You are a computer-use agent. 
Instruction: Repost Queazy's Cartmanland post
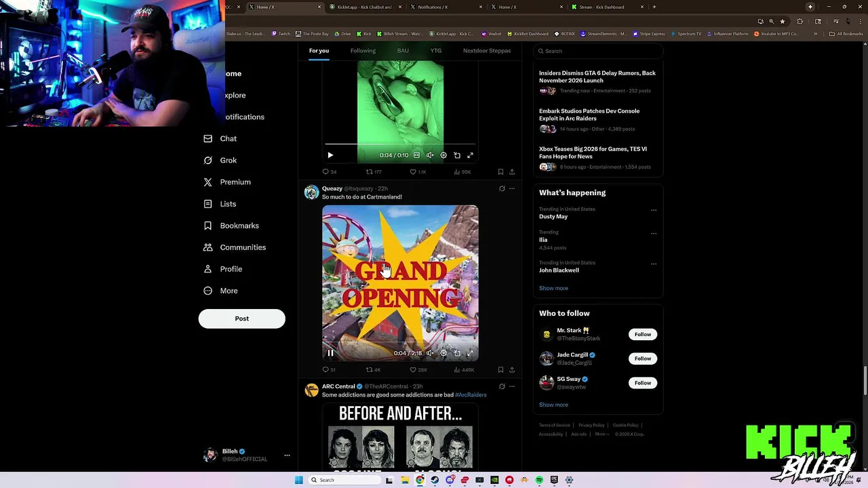tap(373, 370)
